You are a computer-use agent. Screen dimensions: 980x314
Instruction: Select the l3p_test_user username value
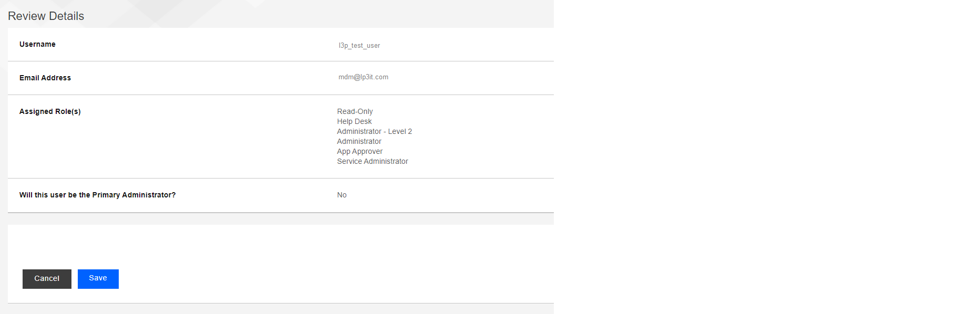click(359, 46)
